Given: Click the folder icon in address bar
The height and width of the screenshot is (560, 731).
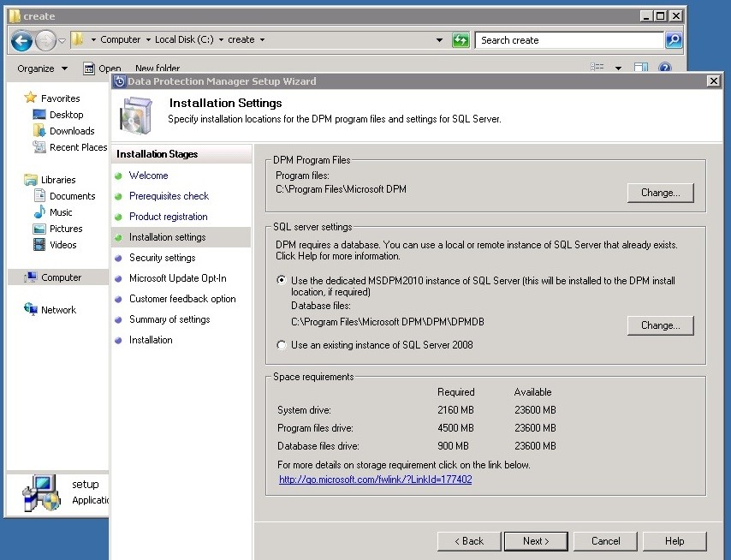Looking at the screenshot, I should coord(78,39).
